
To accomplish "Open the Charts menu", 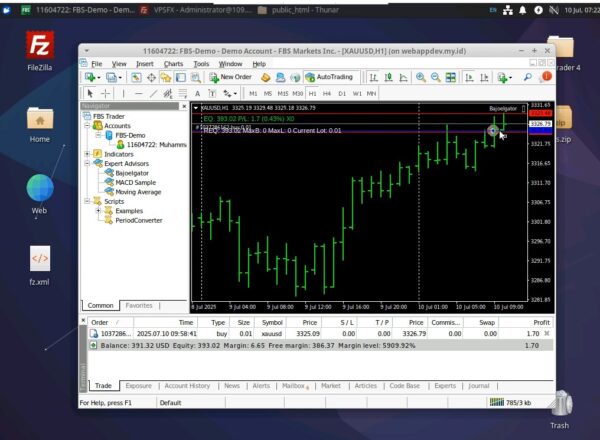I will (173, 64).
